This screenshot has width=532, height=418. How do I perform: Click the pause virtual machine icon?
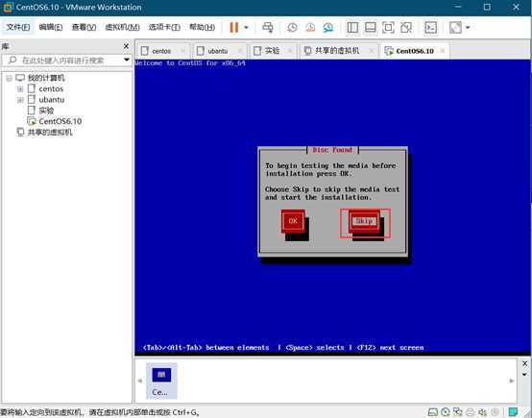(234, 27)
